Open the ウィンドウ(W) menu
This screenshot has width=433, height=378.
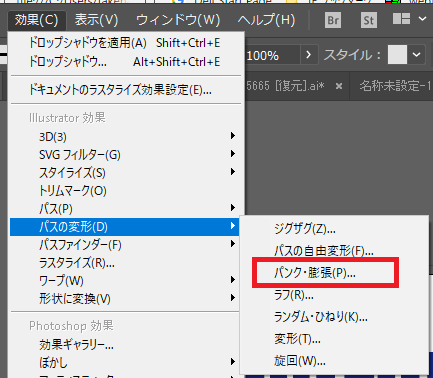[178, 21]
